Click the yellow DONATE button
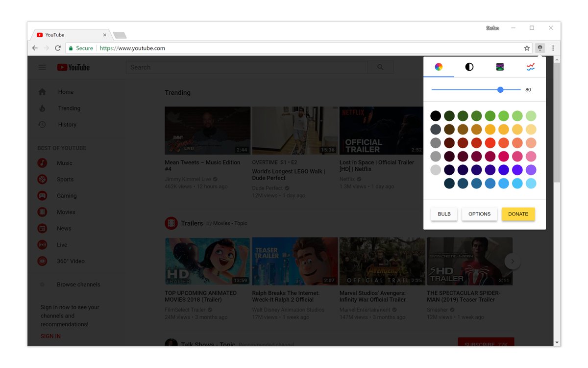 pos(518,214)
